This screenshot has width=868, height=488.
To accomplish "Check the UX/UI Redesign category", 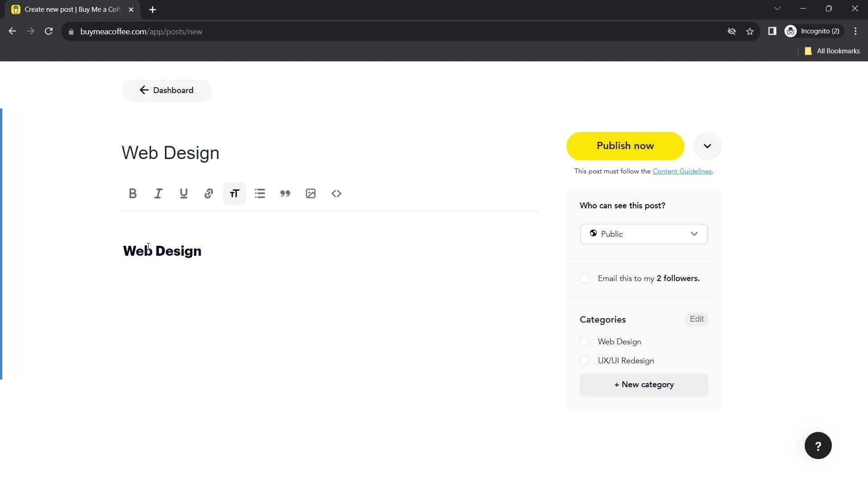I will pos(585,361).
